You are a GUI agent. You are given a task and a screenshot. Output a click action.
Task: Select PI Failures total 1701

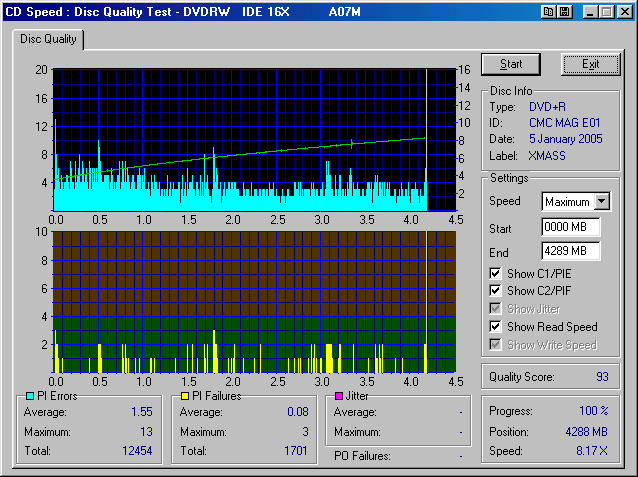tap(296, 451)
